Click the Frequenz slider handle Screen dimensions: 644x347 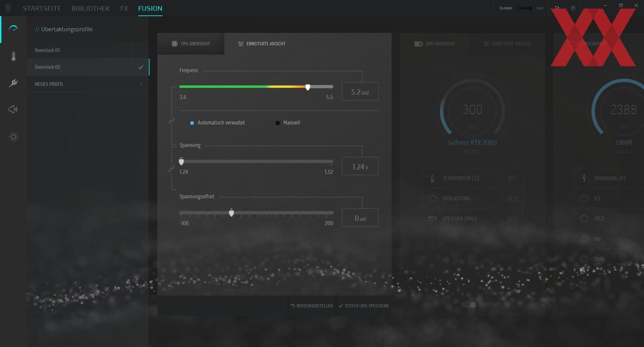pyautogui.click(x=308, y=87)
